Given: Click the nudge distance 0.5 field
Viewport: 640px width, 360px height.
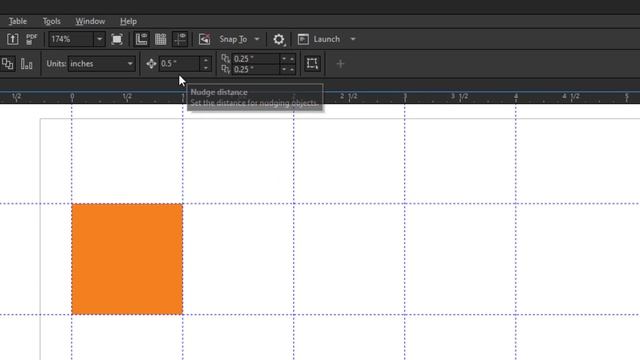Looking at the screenshot, I should pos(179,64).
